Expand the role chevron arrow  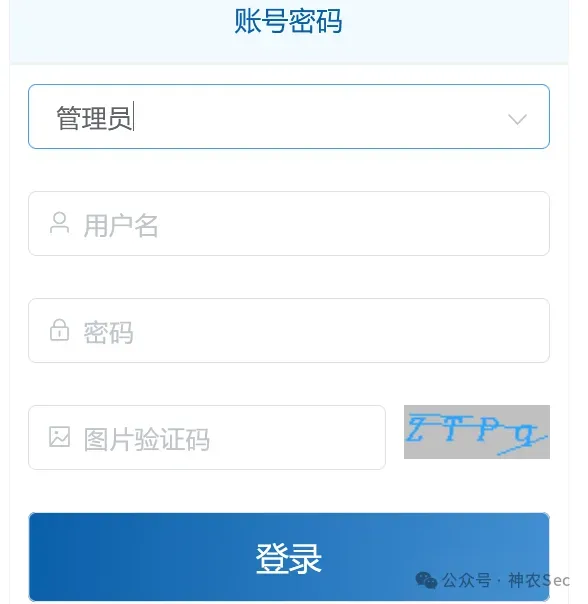tap(517, 119)
